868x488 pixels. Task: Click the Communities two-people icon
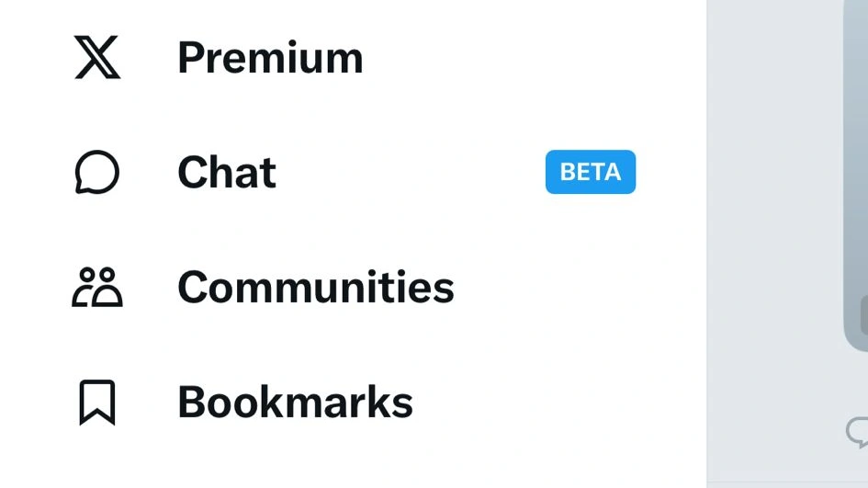pyautogui.click(x=96, y=287)
